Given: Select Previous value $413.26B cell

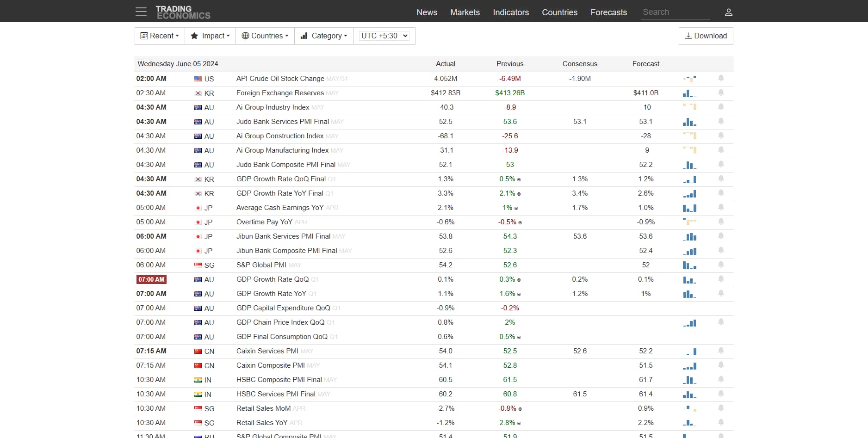Looking at the screenshot, I should 510,93.
